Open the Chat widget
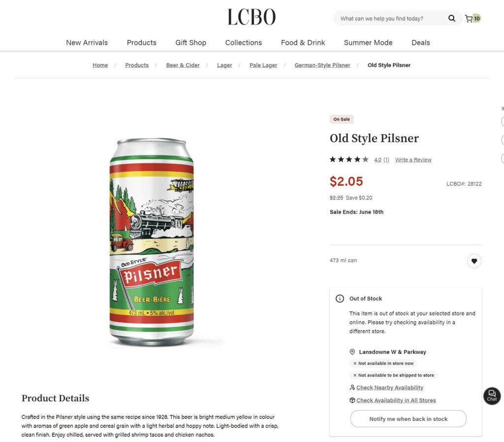 492,396
